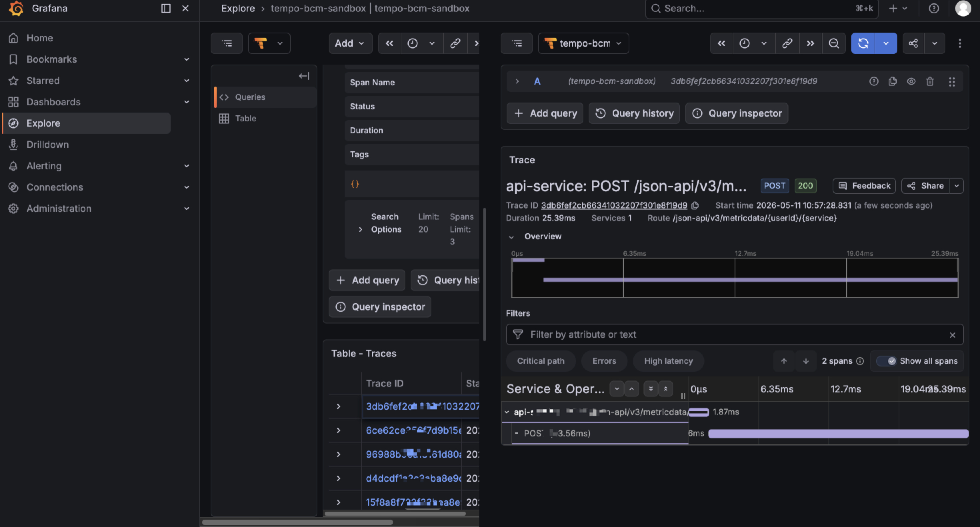This screenshot has height=527, width=980.
Task: Expand the query A row
Action: pos(517,81)
